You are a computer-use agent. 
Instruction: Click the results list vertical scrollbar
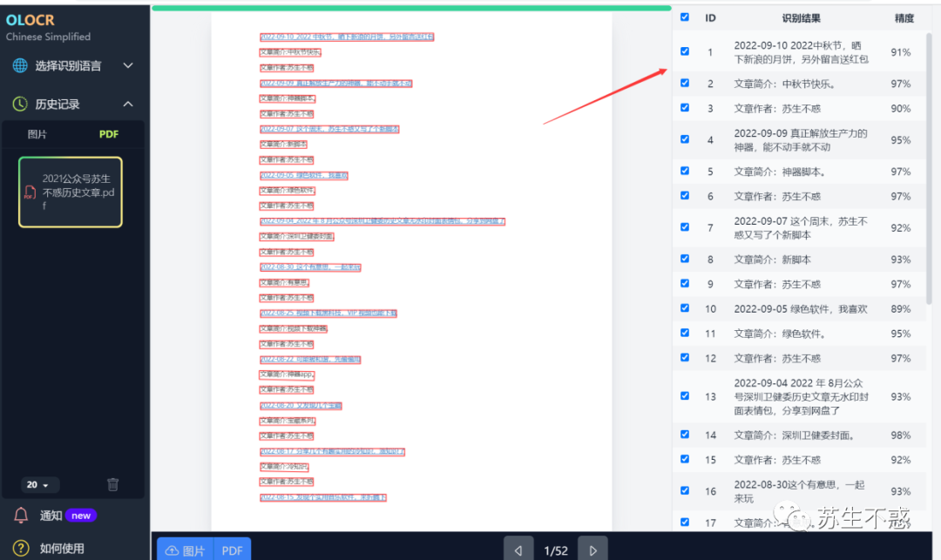pyautogui.click(x=929, y=168)
